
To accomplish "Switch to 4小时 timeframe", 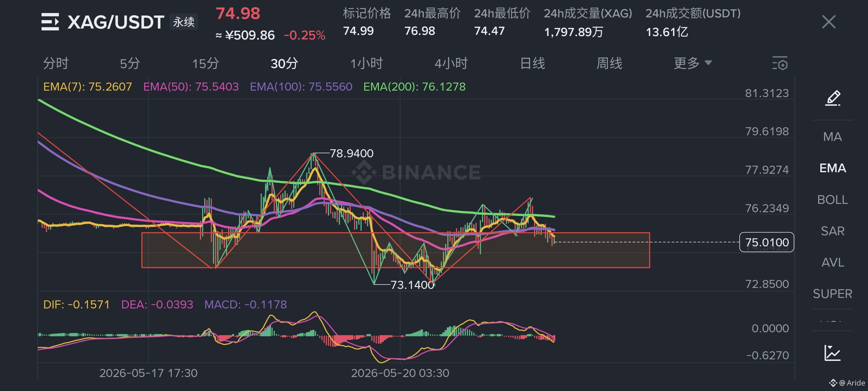I will point(451,63).
